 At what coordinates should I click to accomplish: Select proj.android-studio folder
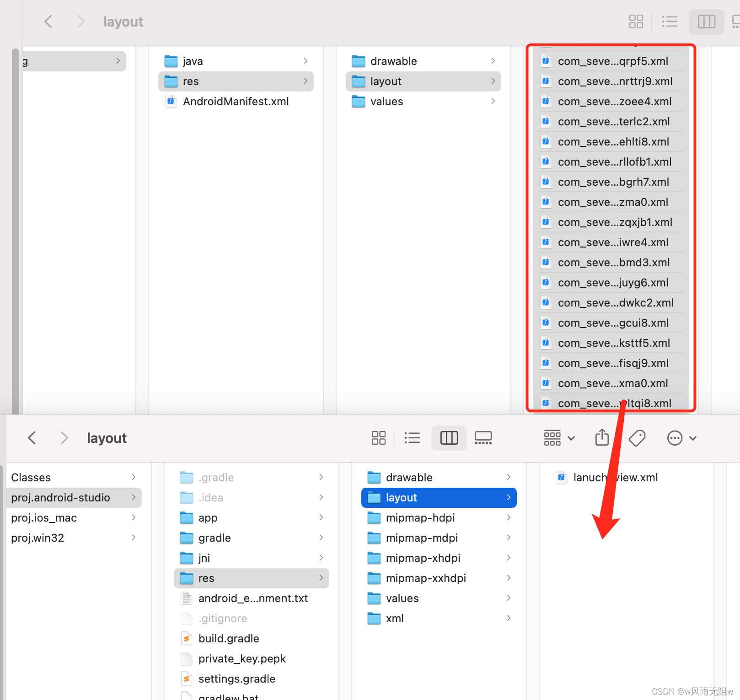(74, 497)
